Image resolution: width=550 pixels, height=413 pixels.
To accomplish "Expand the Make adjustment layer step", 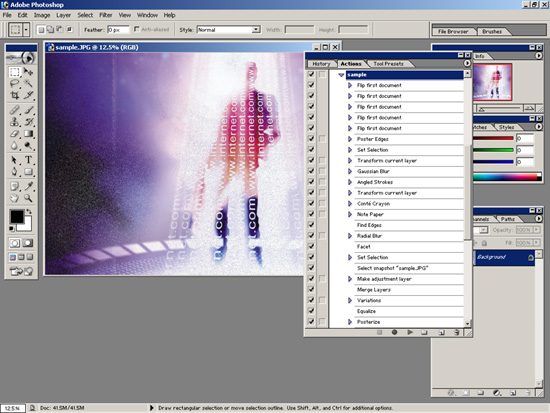I will coord(350,279).
